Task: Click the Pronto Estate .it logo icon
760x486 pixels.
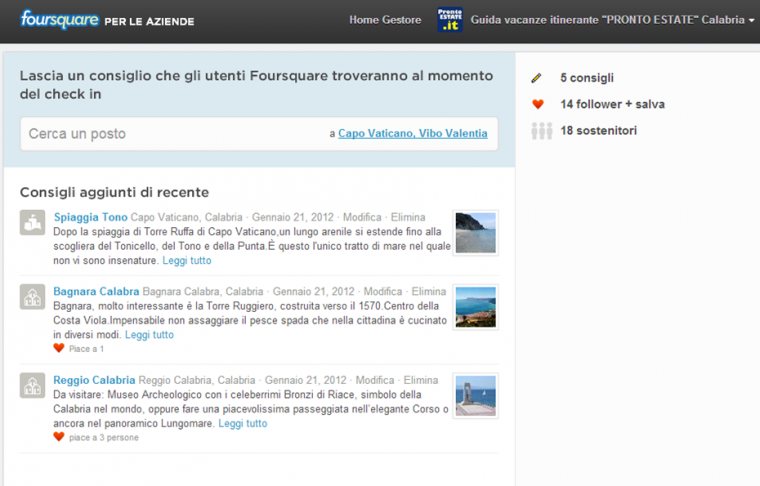Action: [450, 20]
